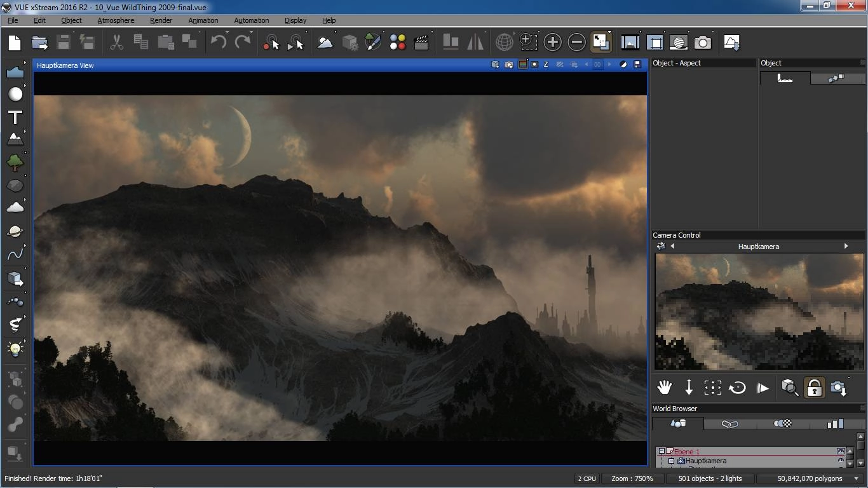Click the floppy save icon in view titlebar
868x488 pixels.
click(637, 65)
